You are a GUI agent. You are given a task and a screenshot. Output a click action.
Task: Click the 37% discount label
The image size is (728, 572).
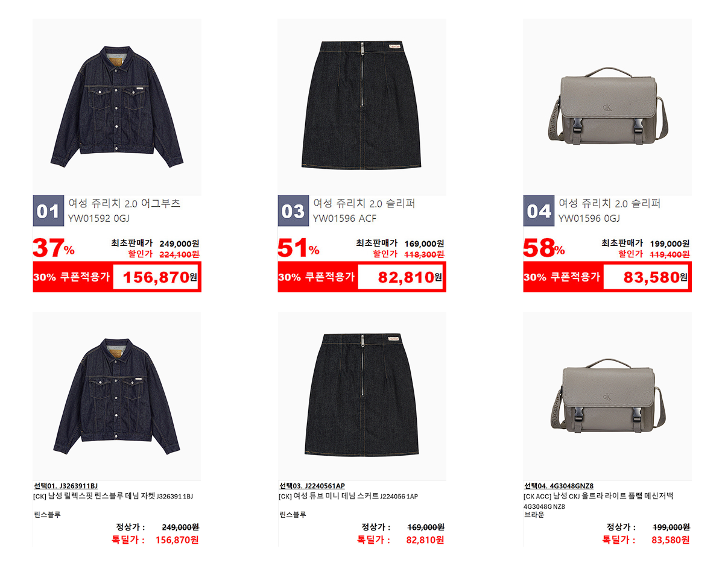coord(54,248)
